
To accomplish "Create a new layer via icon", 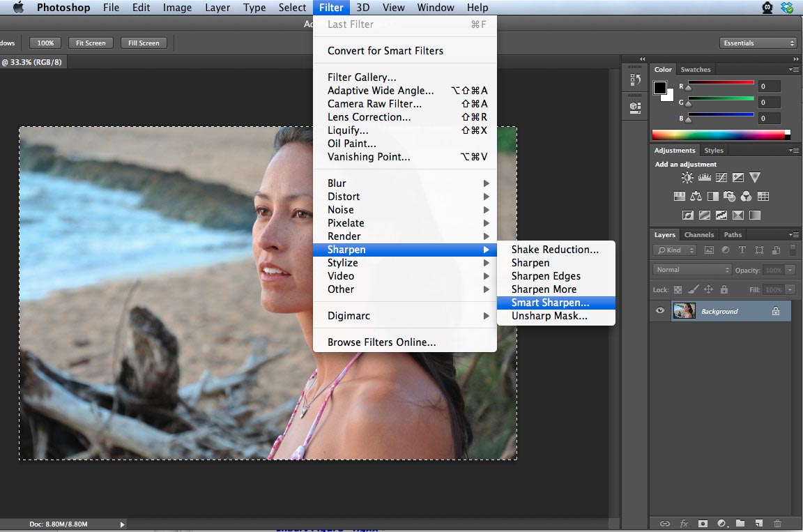I will click(x=759, y=523).
